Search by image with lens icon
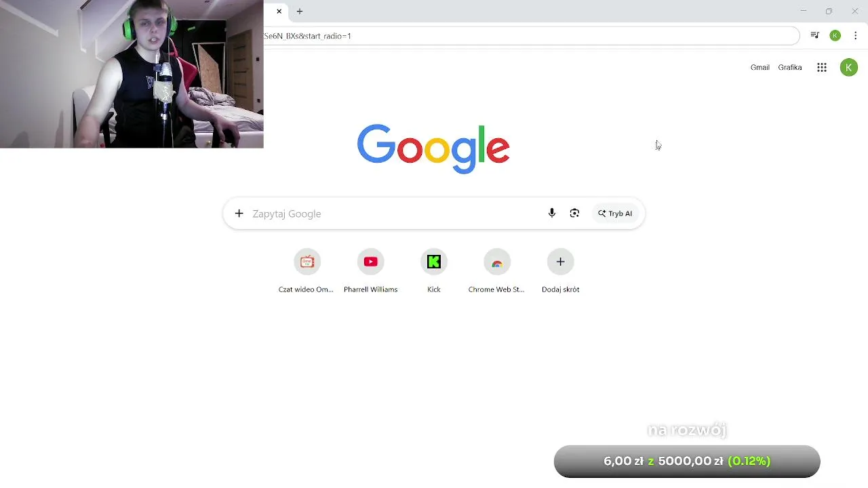Screen dimensions: 868x488 click(x=574, y=213)
